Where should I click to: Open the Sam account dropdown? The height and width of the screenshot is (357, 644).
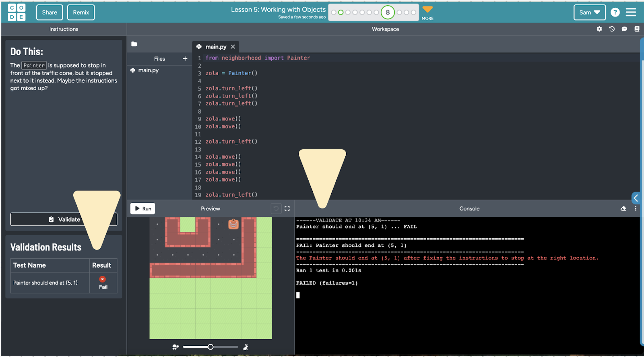pos(589,12)
